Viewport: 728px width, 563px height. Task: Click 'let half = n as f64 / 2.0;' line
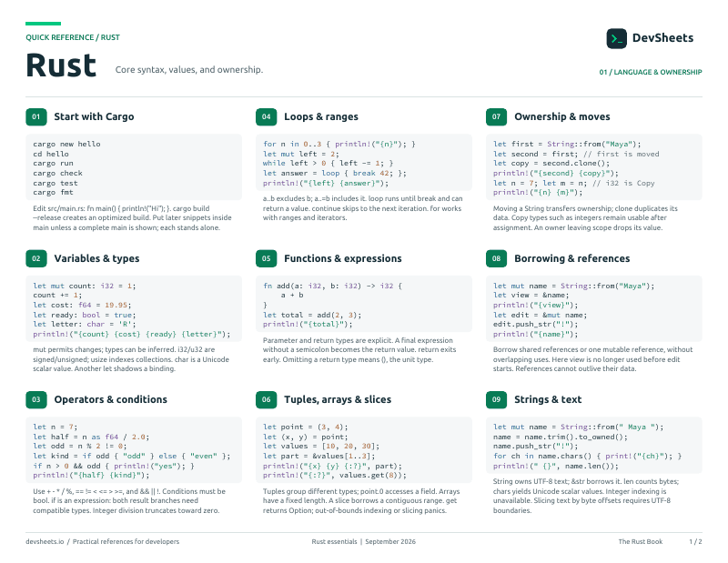91,437
